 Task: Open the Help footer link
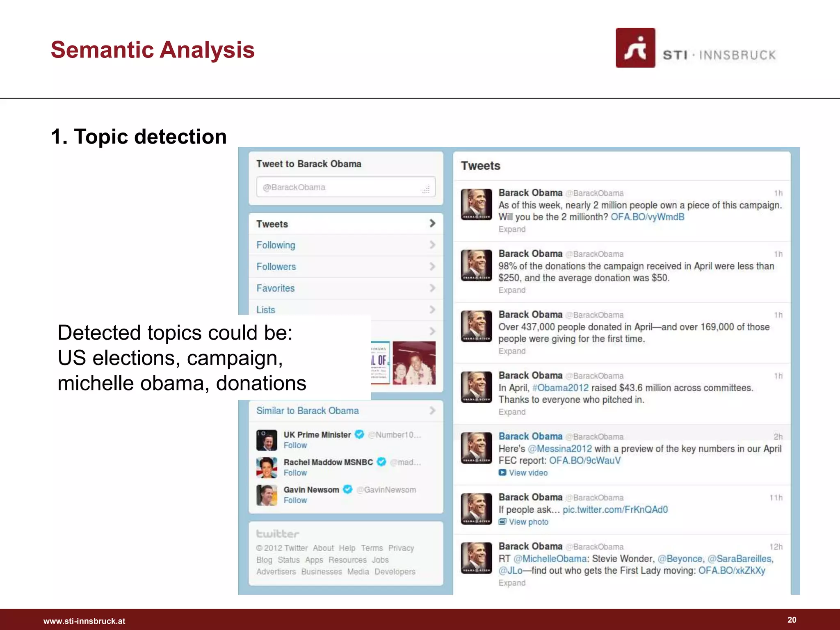pyautogui.click(x=347, y=548)
